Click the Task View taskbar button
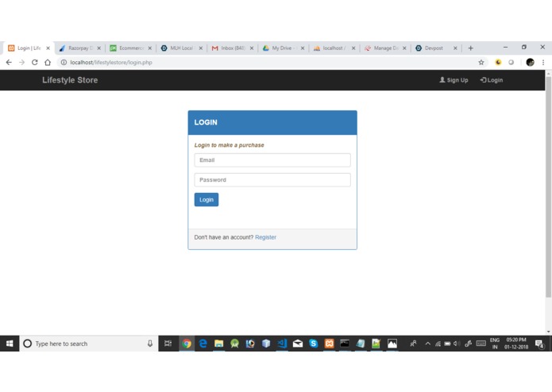Viewport: 552px width, 392px height. point(168,344)
